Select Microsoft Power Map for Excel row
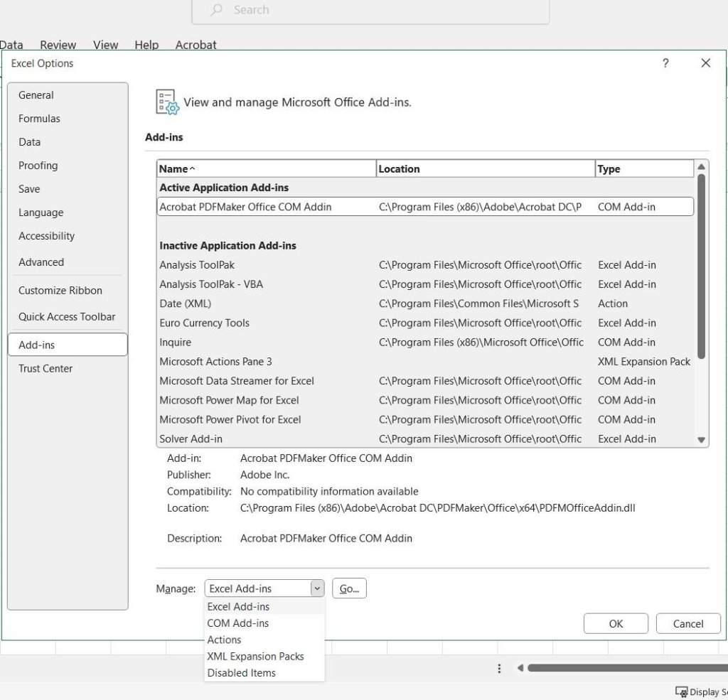This screenshot has width=728, height=700. point(425,401)
